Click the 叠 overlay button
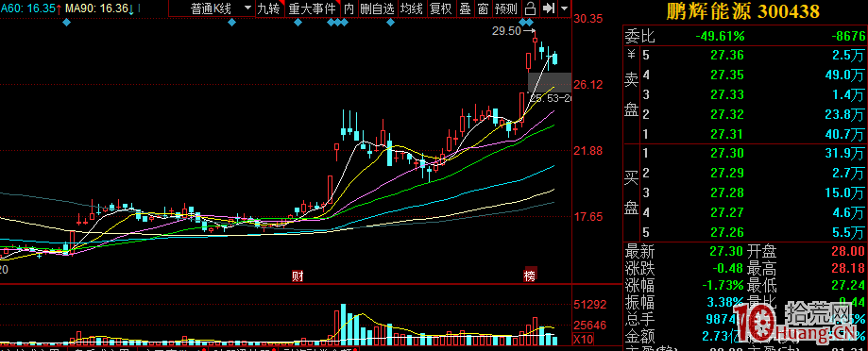Image resolution: width=868 pixels, height=351 pixels. (465, 8)
